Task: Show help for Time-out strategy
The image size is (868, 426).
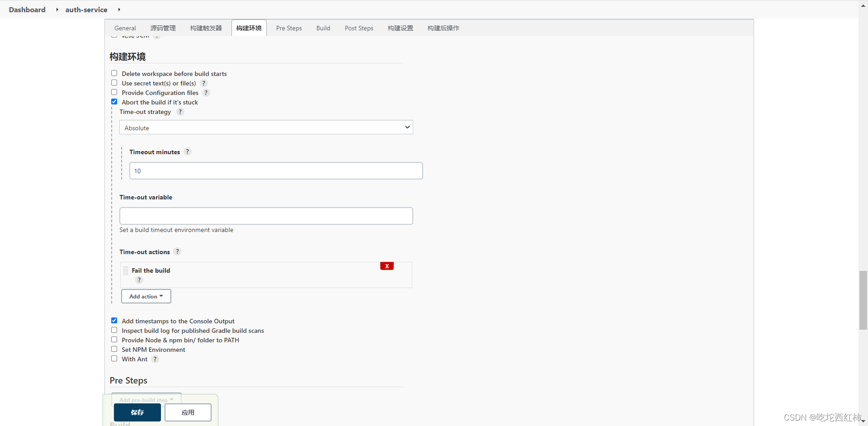Action: [180, 112]
